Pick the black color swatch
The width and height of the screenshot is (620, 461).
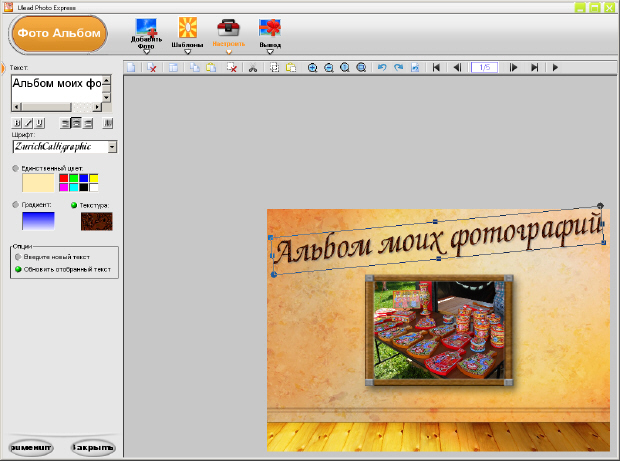tap(84, 187)
